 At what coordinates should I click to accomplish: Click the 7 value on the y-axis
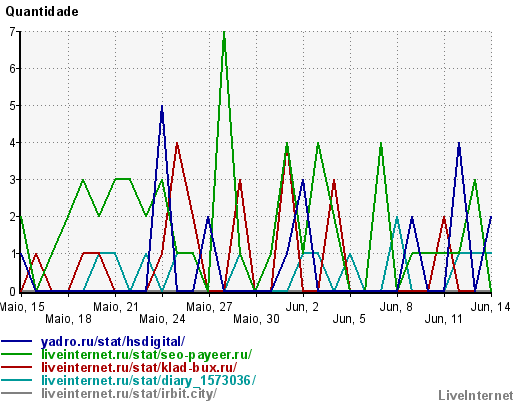click(x=12, y=32)
